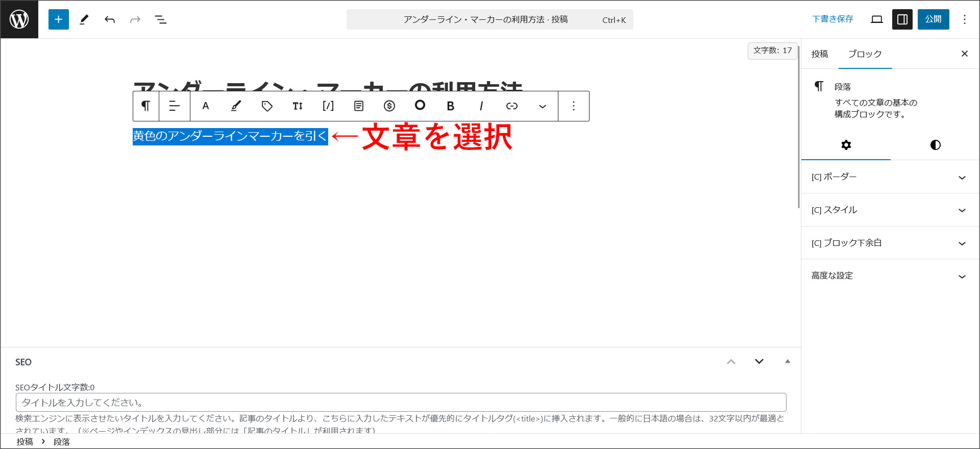Screen dimensions: 980x449
Task: Click the dollar sign circle icon
Action: pos(389,106)
